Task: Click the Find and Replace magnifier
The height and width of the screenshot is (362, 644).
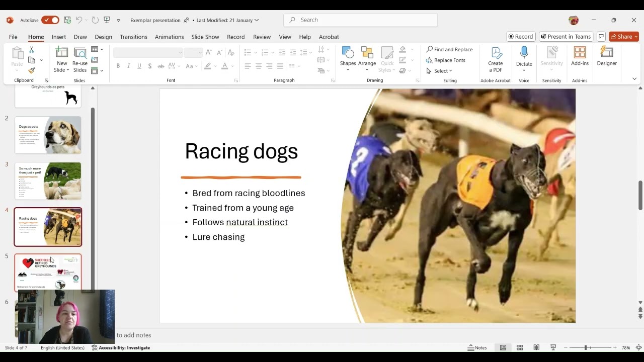Action: [x=430, y=49]
